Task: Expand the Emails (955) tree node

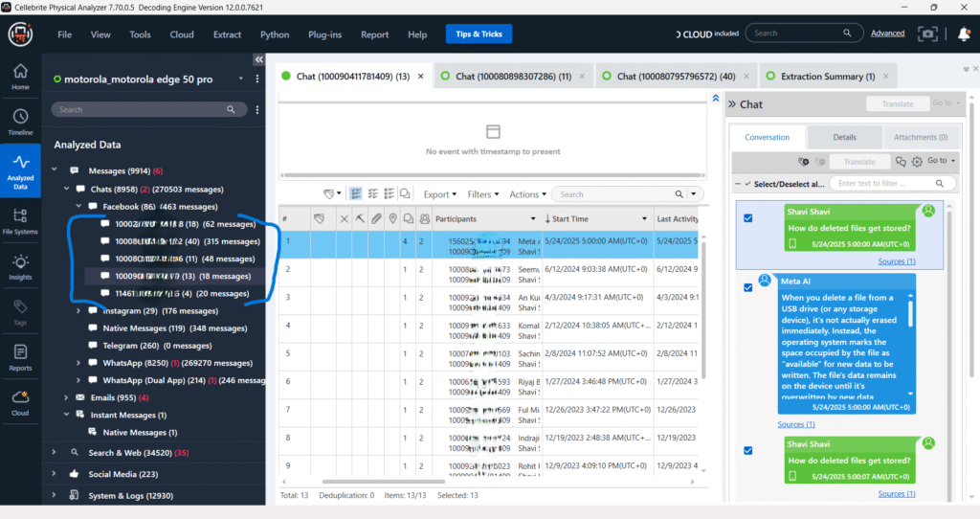Action: coord(66,397)
